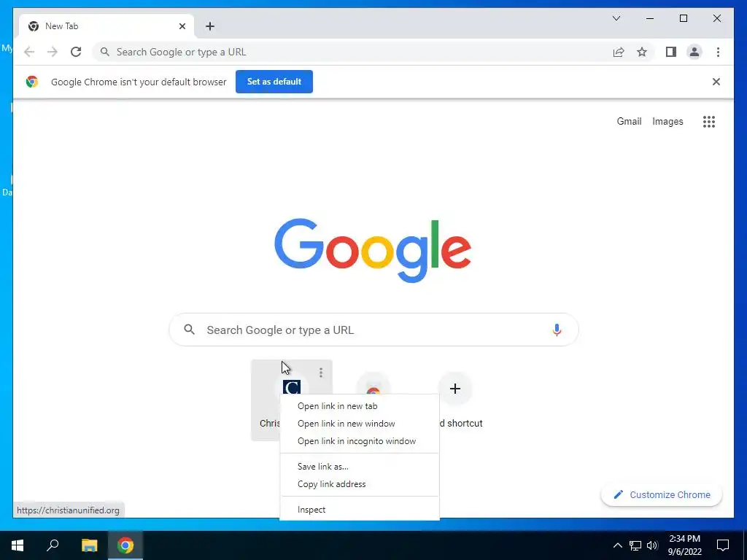Open the Windows notification center

[723, 545]
